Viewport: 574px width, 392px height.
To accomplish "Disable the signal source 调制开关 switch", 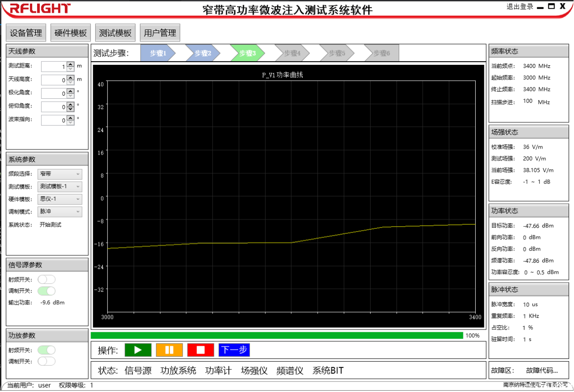I will coord(46,291).
